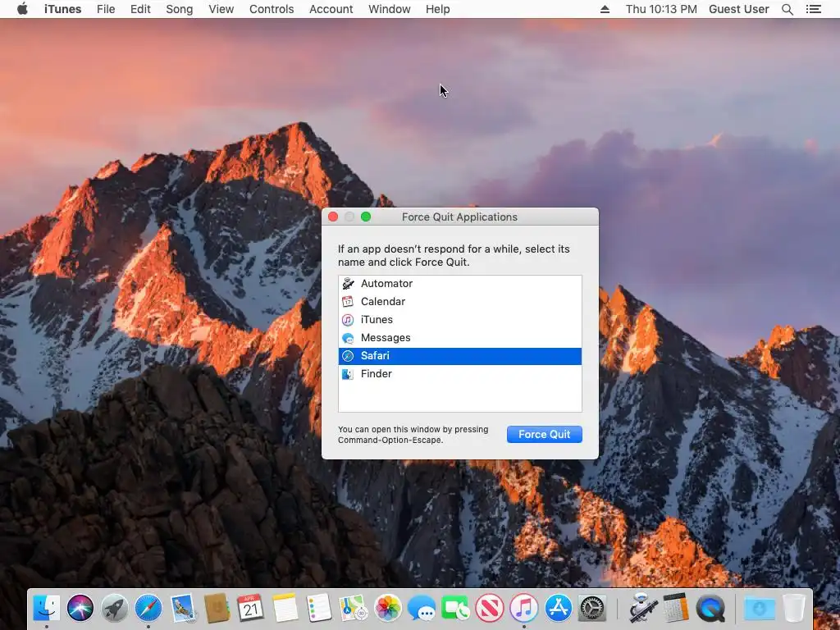Open Calculator icon in the Dock

coord(676,608)
